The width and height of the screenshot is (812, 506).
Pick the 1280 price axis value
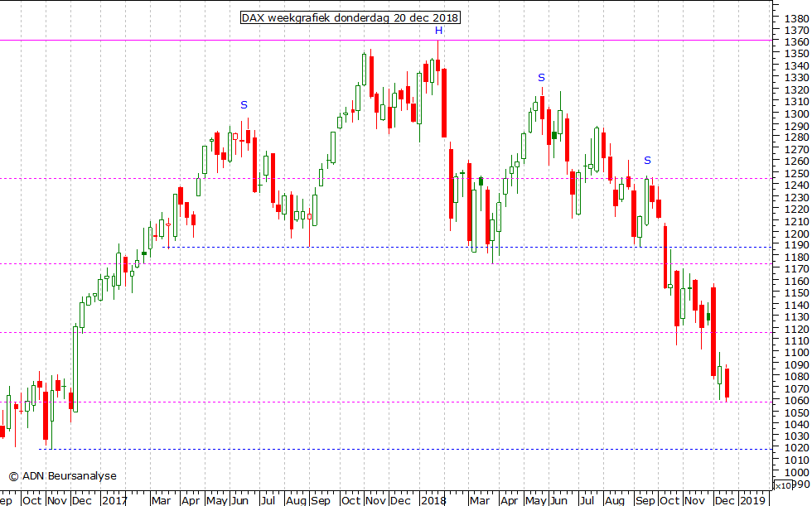coord(796,137)
